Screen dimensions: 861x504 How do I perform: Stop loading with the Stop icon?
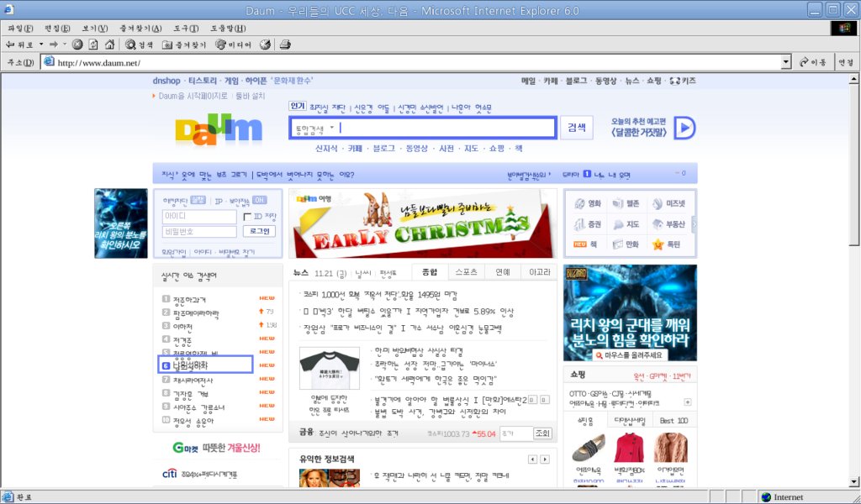click(77, 45)
